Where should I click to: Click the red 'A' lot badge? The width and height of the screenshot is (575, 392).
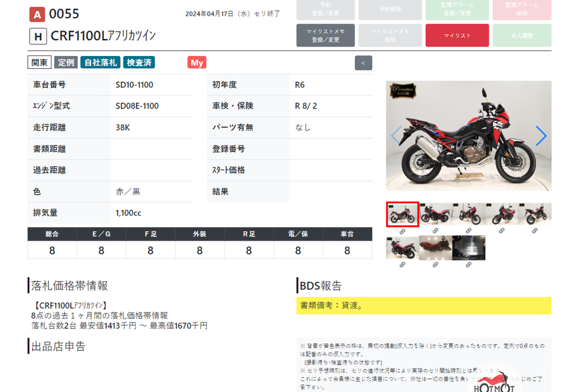coord(37,14)
